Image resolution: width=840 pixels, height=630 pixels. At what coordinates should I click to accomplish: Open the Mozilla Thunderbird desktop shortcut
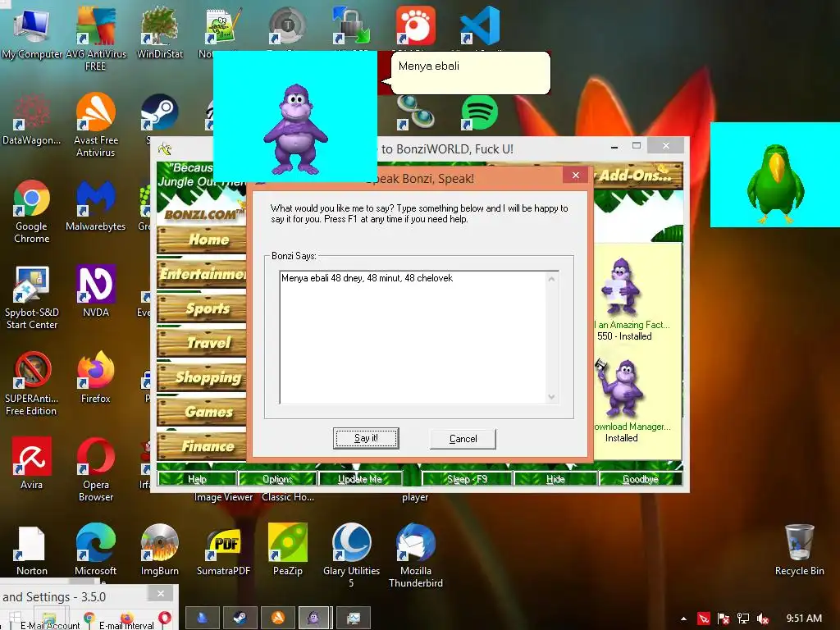(416, 555)
